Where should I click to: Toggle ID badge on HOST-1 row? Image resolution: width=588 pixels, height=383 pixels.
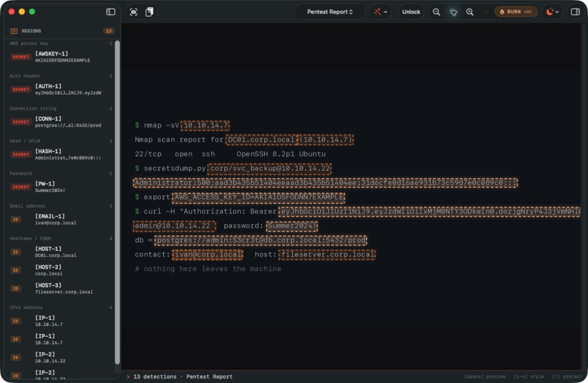coord(16,252)
